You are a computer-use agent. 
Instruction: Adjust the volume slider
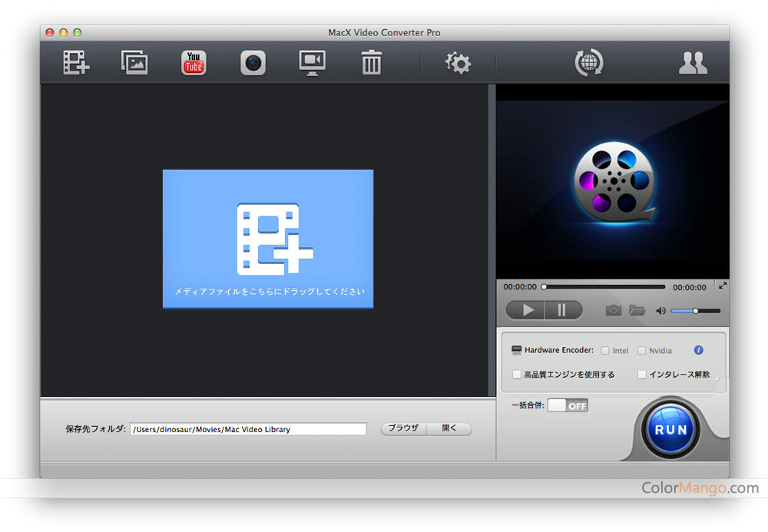click(696, 311)
